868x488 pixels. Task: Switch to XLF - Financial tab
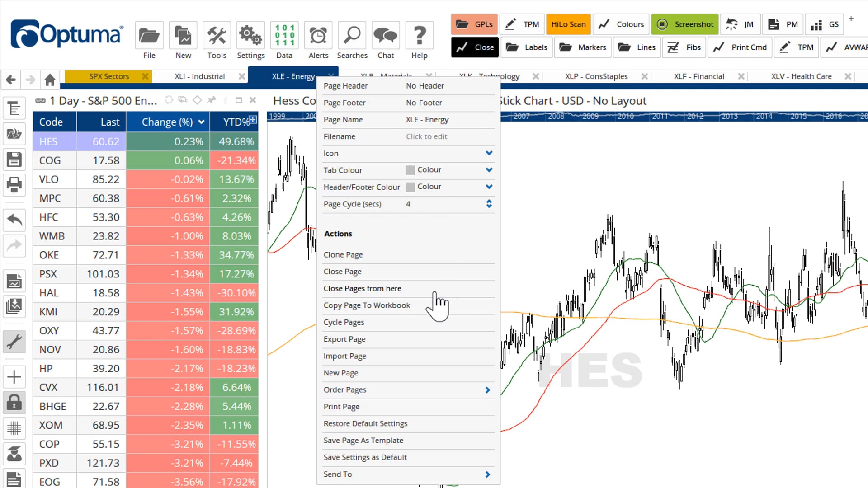pos(699,76)
